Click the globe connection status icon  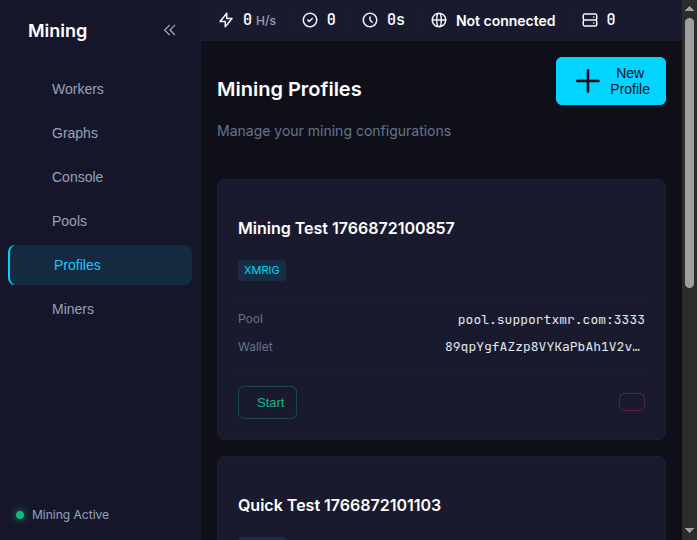439,20
